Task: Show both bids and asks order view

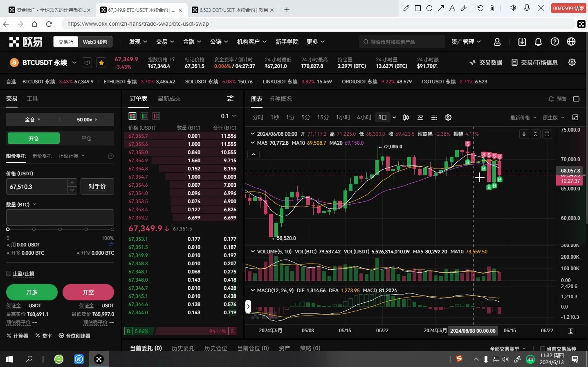Action: [132, 116]
